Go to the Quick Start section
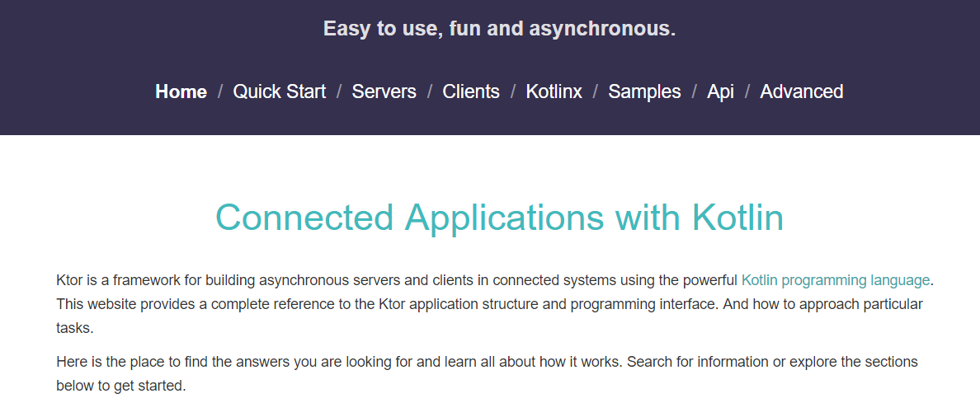980x403 pixels. [280, 91]
